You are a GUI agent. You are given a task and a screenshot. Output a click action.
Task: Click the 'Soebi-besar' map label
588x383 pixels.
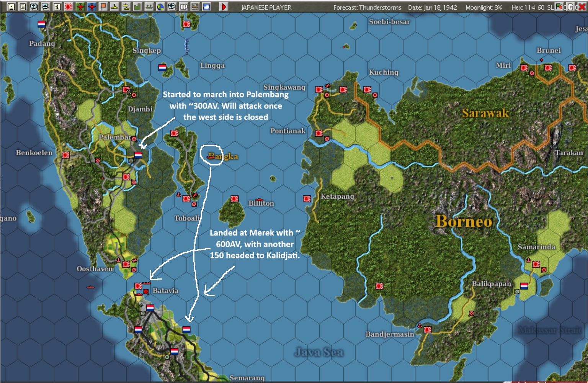click(x=389, y=22)
